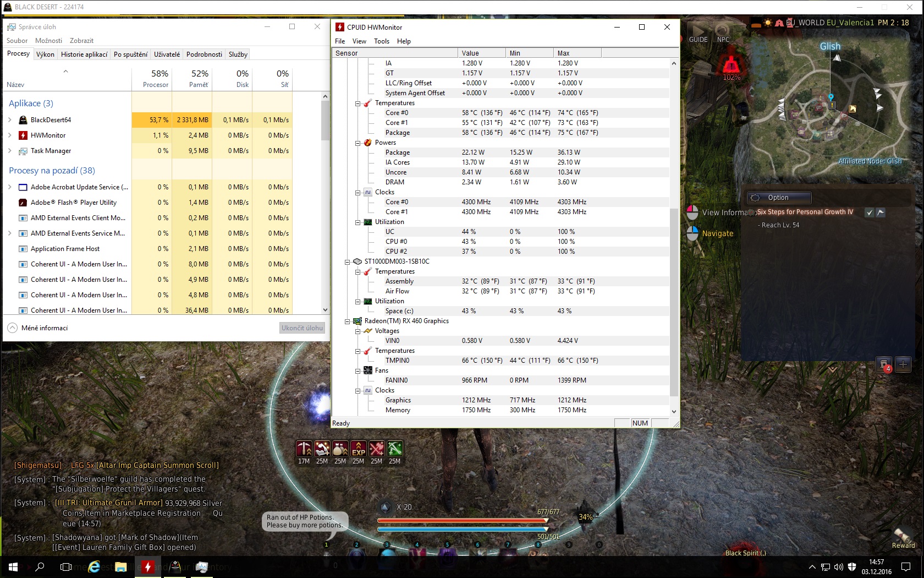Show hidden system tray icons chevron
Screen dimensions: 924x578
812,567
